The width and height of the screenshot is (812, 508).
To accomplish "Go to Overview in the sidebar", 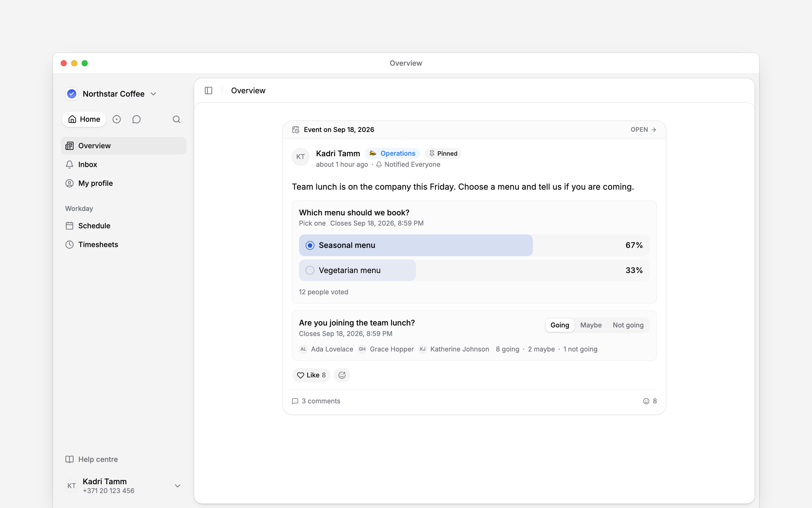I will [x=124, y=146].
